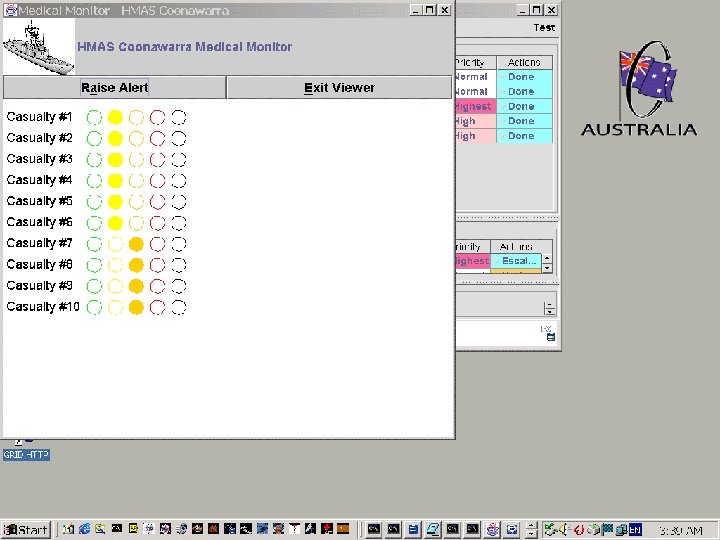
Task: Select Casualty #2 red status circle
Action: [x=158, y=138]
